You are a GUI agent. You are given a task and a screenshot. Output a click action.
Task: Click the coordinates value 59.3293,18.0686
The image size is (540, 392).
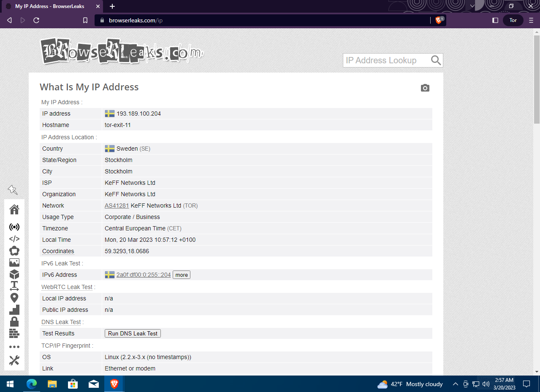[x=127, y=251]
